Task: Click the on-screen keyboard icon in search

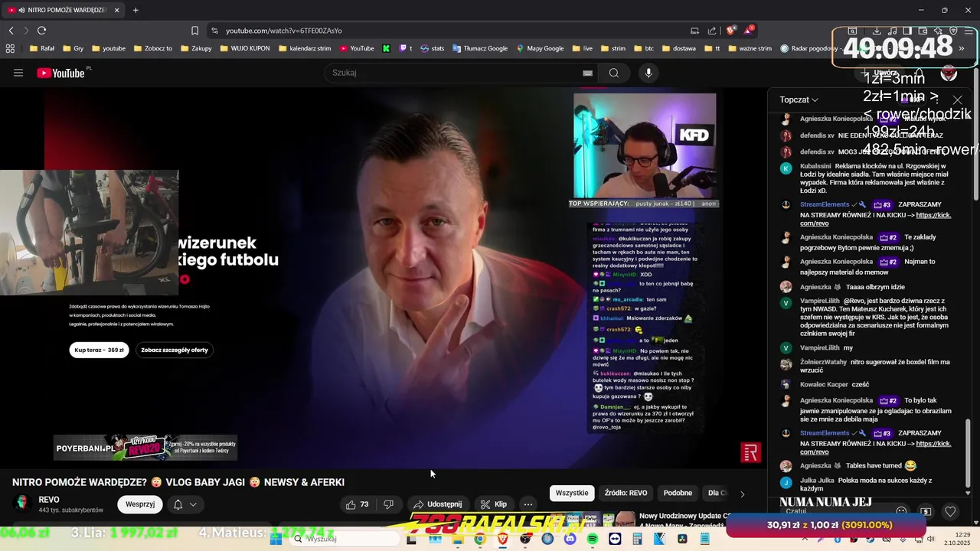Action: 587,73
